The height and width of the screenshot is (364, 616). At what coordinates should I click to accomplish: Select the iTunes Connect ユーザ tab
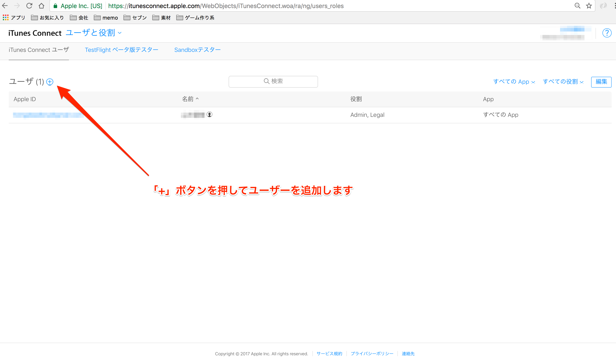(39, 50)
